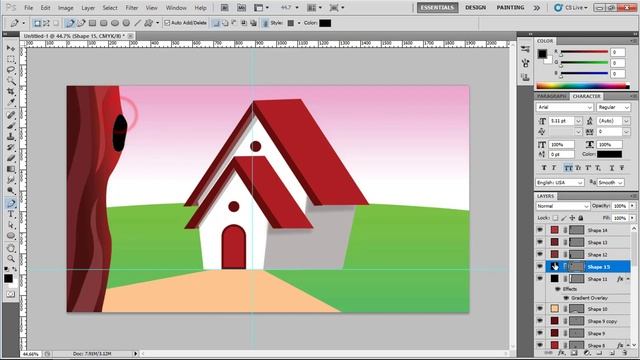Screen dimensions: 640x360
Task: Add layer mask from Layers panel bottom
Action: point(574,353)
